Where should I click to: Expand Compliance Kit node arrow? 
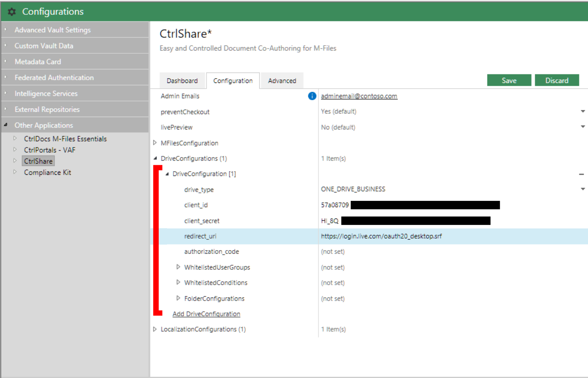tap(15, 172)
